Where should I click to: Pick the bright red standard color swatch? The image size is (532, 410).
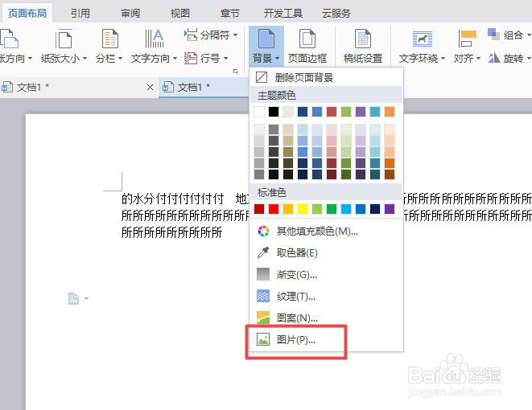(274, 209)
